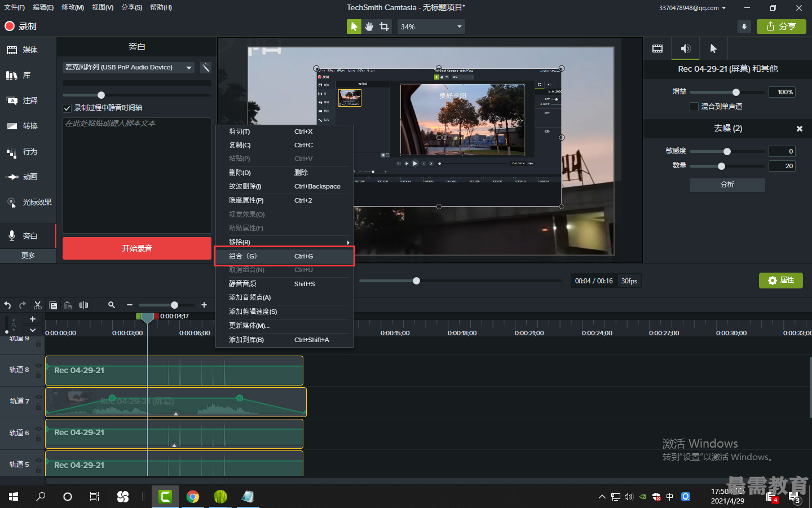Click the green 属性 properties button
Screen dimensions: 812x508
781,281
